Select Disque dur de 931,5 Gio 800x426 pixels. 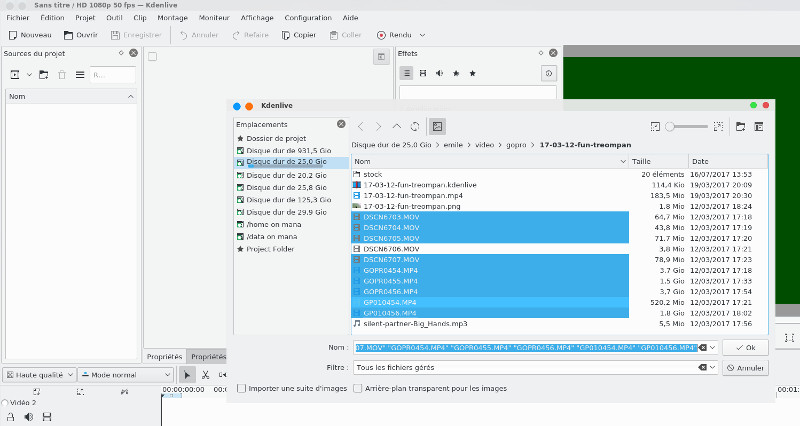[x=289, y=151]
